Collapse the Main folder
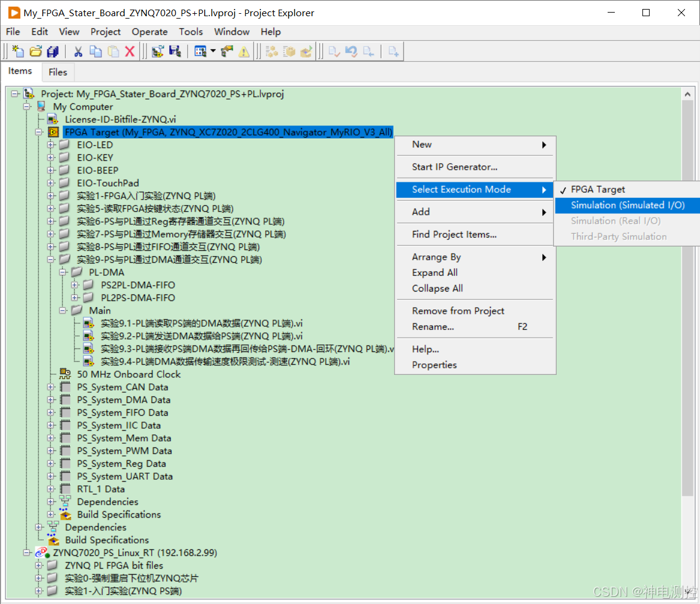 (63, 310)
